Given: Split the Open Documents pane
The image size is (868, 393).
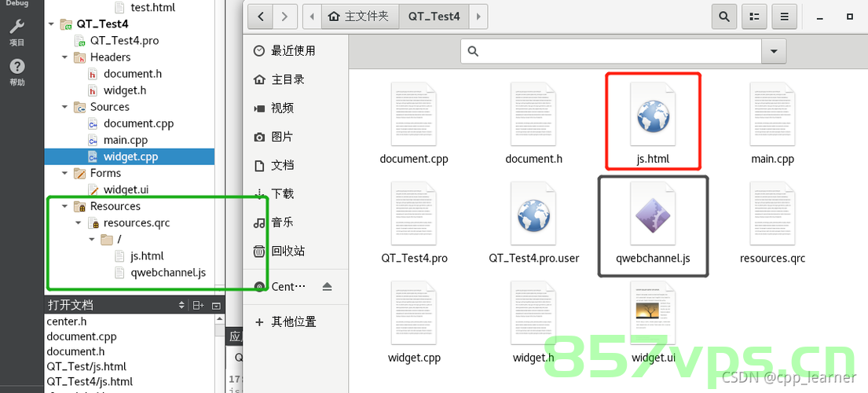Looking at the screenshot, I should (x=198, y=306).
